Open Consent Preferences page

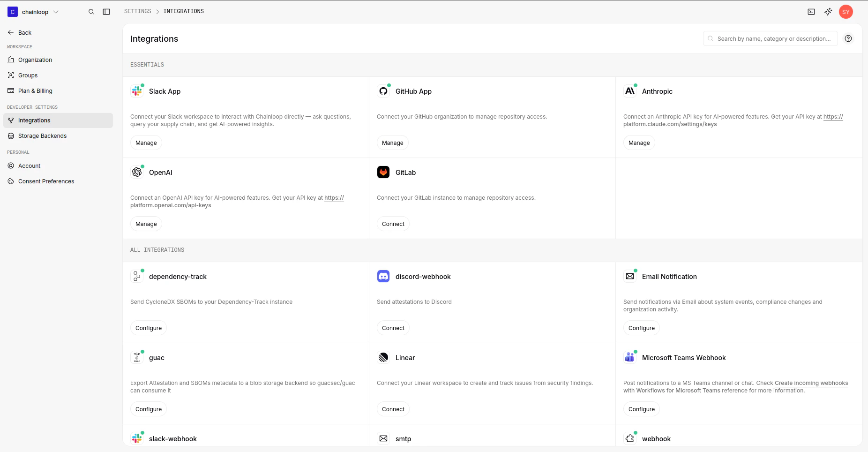click(58, 181)
